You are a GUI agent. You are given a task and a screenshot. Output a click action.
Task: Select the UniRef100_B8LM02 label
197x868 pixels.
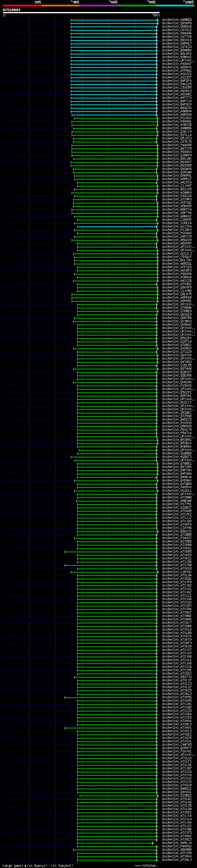click(x=176, y=54)
